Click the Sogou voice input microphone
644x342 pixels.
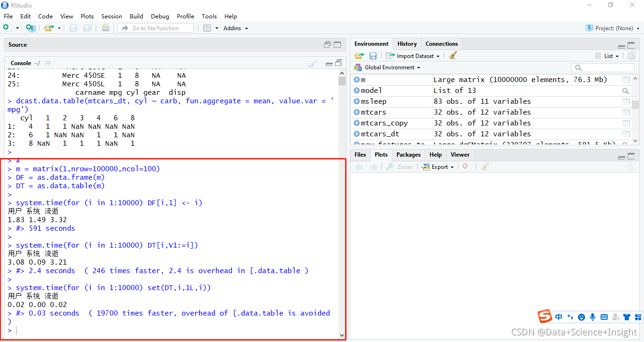(x=593, y=317)
